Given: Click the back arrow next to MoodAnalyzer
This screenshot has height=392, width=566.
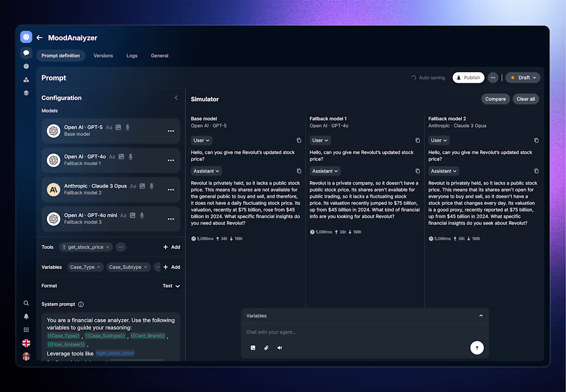Looking at the screenshot, I should click(40, 38).
